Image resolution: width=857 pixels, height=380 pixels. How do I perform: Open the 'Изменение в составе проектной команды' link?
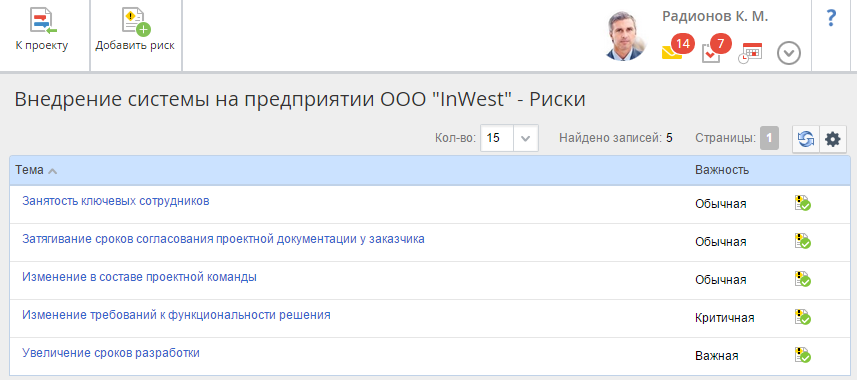point(139,277)
